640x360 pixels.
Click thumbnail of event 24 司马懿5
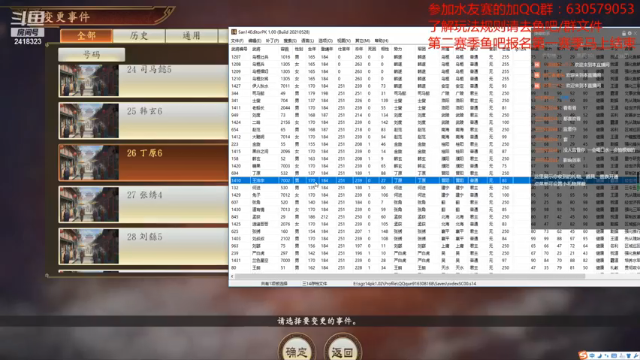pos(89,80)
